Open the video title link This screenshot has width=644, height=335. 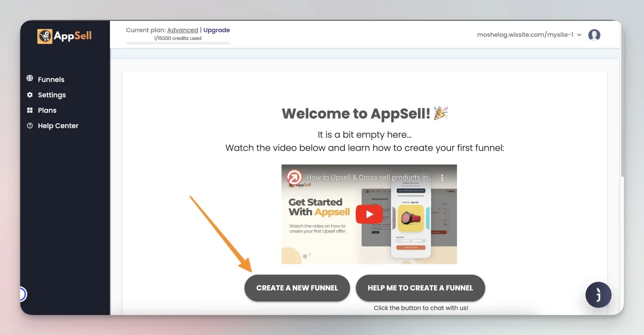coord(369,178)
